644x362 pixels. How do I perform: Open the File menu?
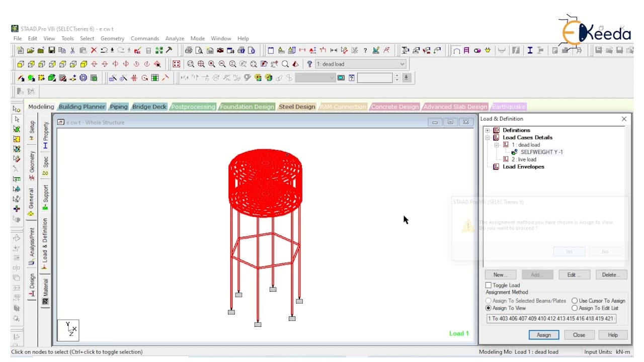click(18, 38)
